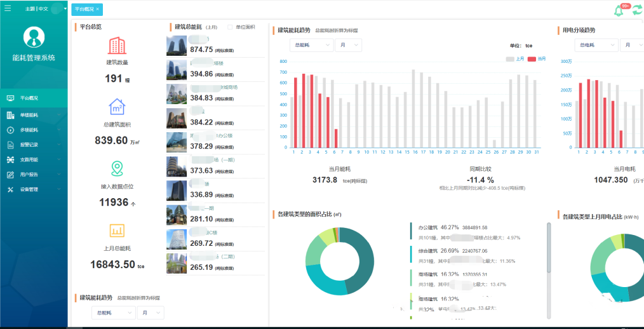644x329 pixels.
Task: Toggle the 上月 legend in energy trend chart
Action: click(x=515, y=58)
